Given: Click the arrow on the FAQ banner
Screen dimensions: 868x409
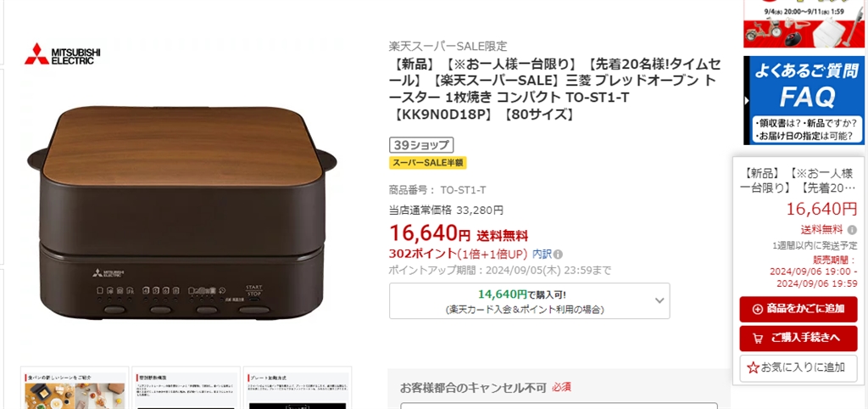Looking at the screenshot, I should (x=747, y=100).
